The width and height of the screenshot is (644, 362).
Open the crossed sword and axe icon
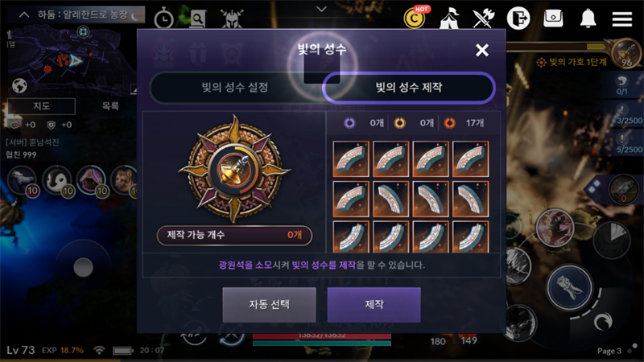coord(483,19)
